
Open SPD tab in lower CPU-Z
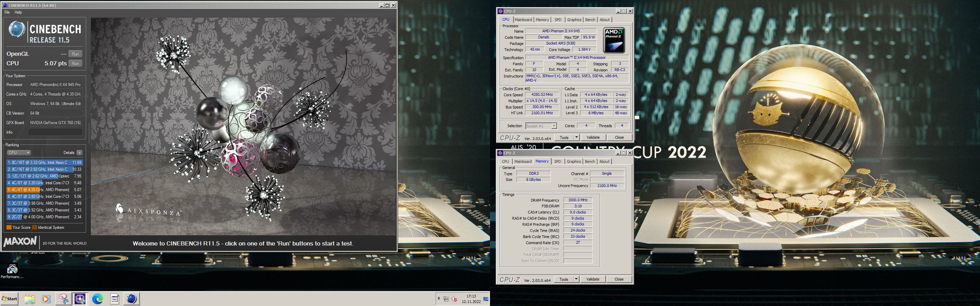(x=557, y=161)
